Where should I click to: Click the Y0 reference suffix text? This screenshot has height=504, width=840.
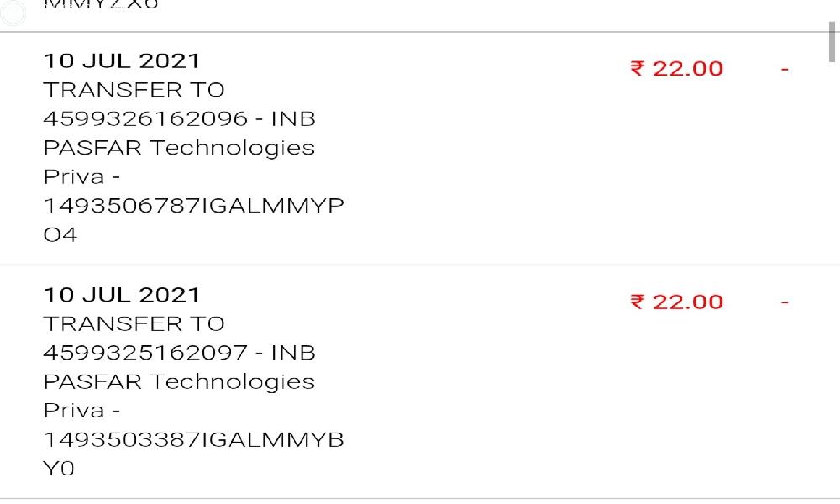coord(59,469)
